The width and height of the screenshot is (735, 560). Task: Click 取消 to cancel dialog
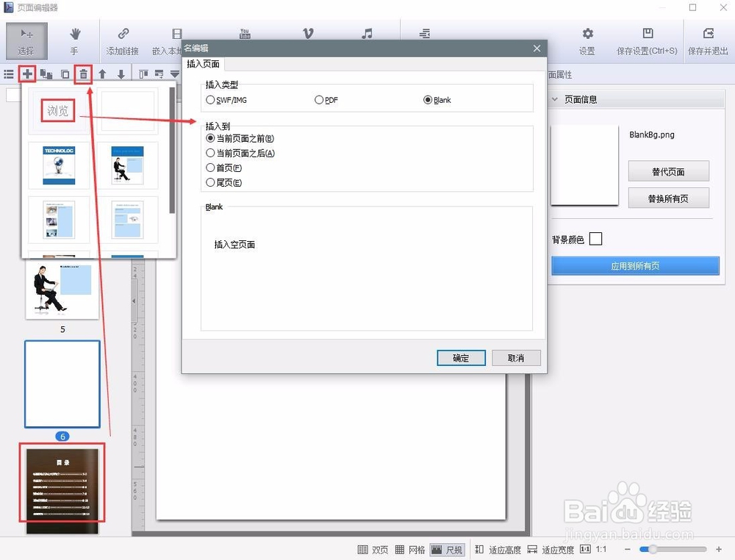[516, 358]
